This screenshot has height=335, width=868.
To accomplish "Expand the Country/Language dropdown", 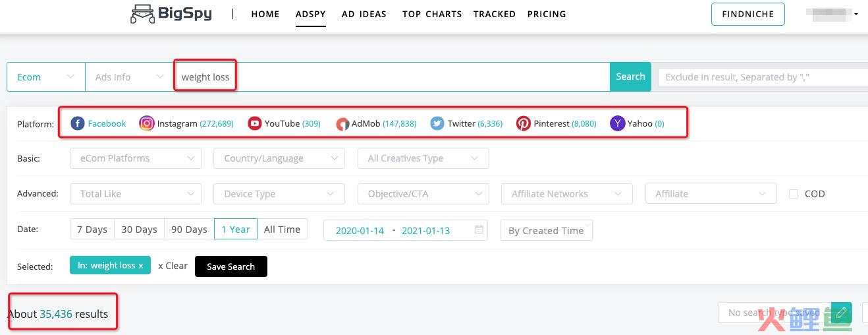I will pos(279,158).
